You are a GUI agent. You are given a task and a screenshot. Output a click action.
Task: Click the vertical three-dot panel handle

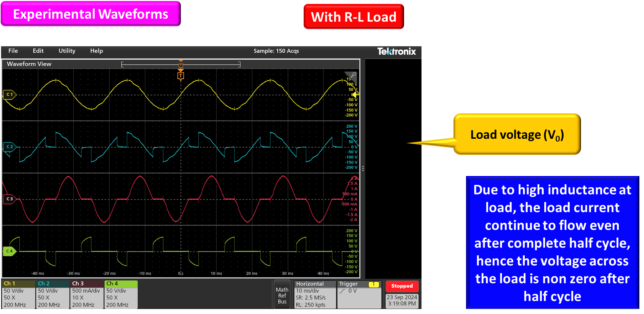(x=363, y=169)
